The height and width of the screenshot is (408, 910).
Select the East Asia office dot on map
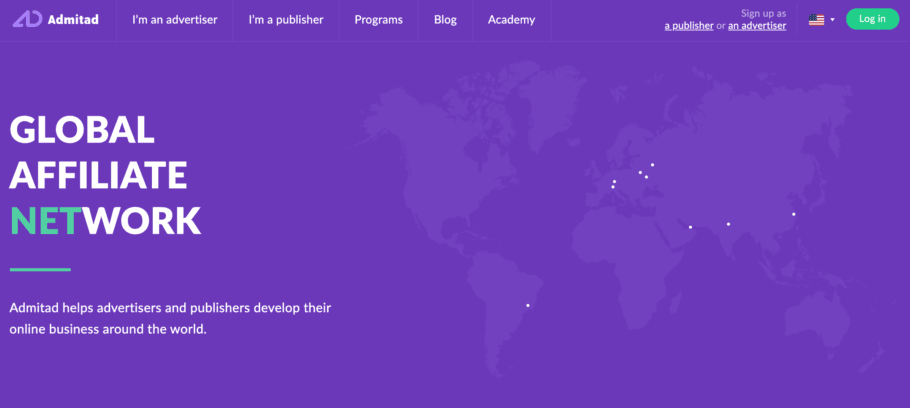click(x=794, y=214)
